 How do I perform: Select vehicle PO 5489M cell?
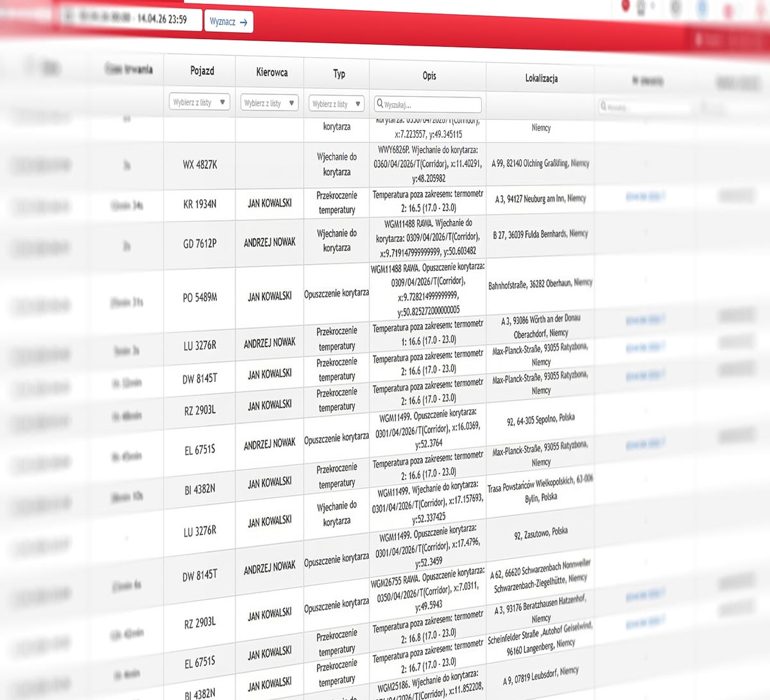point(200,298)
